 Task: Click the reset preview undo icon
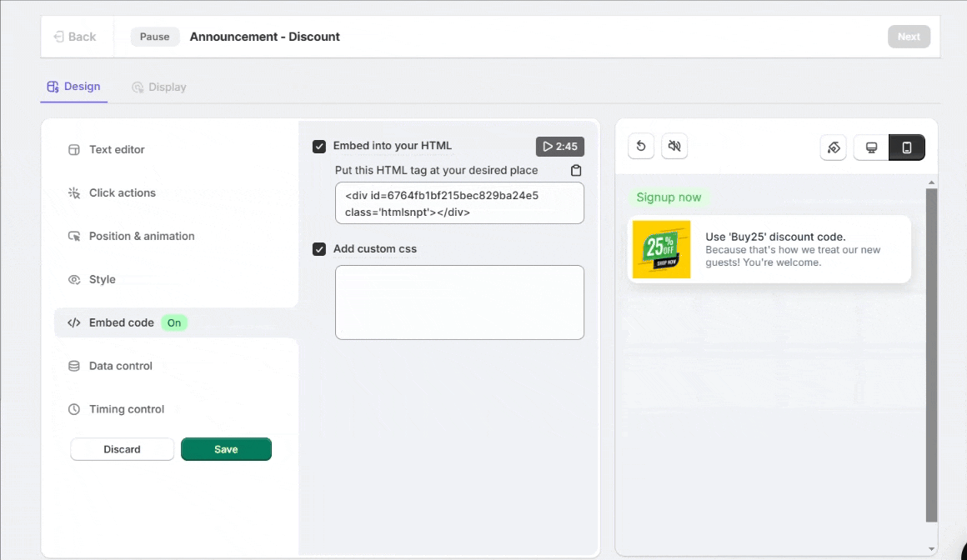tap(641, 147)
